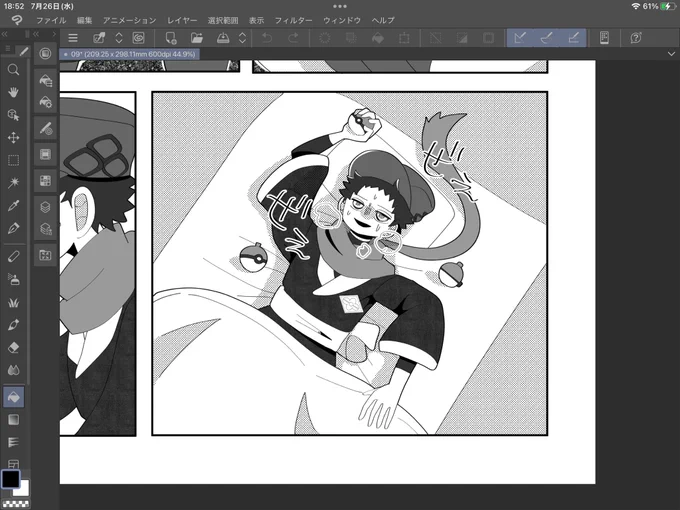Select the Zoom magnifier tool
Image resolution: width=680 pixels, height=510 pixels.
[x=13, y=70]
